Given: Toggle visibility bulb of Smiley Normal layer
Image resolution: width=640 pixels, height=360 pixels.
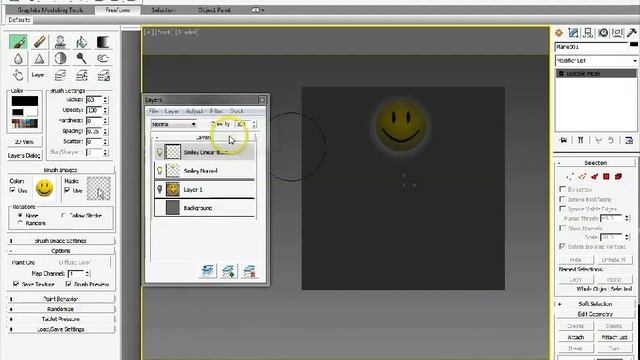Looking at the screenshot, I should pos(160,171).
